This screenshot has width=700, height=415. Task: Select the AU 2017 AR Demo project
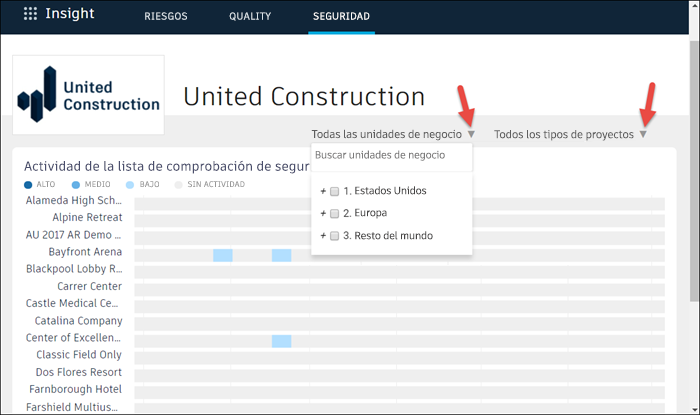[x=74, y=235]
